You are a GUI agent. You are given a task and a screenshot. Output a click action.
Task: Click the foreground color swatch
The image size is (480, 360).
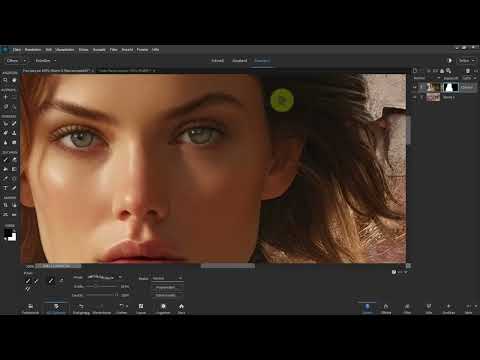tap(7, 233)
